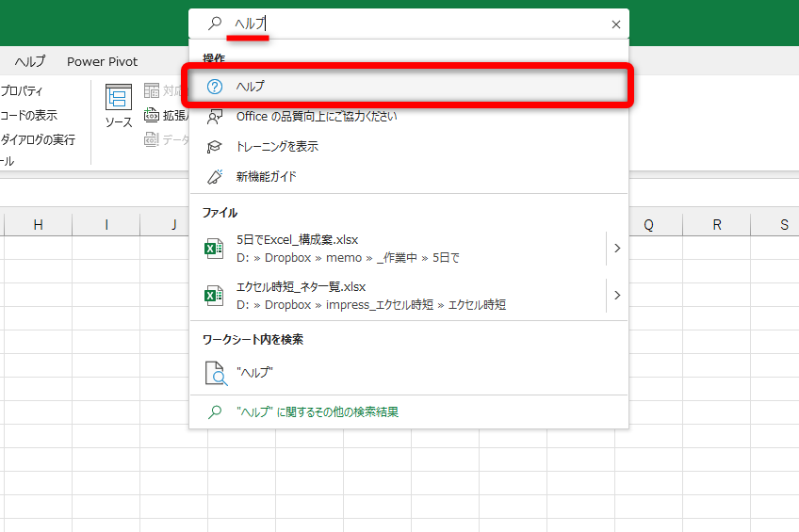Screen dimensions: 799x532
Task: Choose Office の品質向上にご協力ください
Action: [409, 117]
